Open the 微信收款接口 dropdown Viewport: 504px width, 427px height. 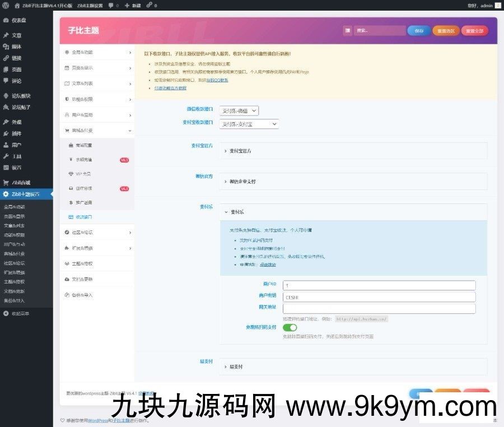[239, 111]
